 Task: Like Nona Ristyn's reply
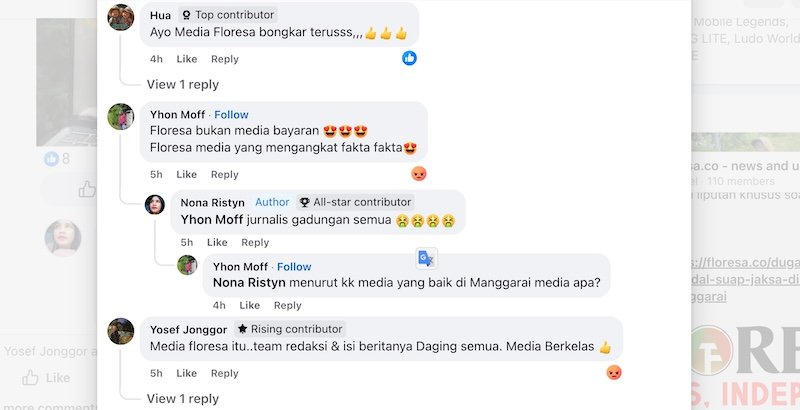click(x=217, y=242)
